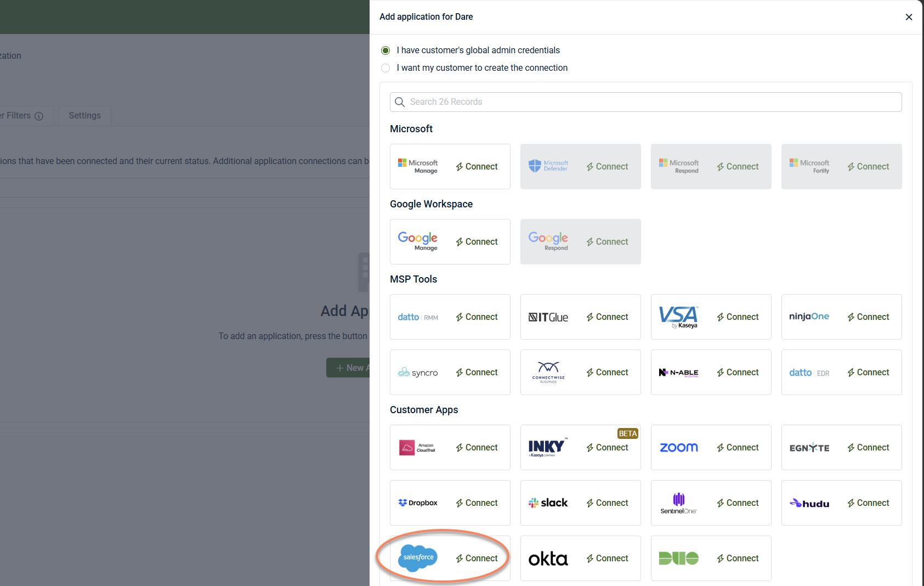The width and height of the screenshot is (924, 586).
Task: Click the Search 26 Records field
Action: 646,102
